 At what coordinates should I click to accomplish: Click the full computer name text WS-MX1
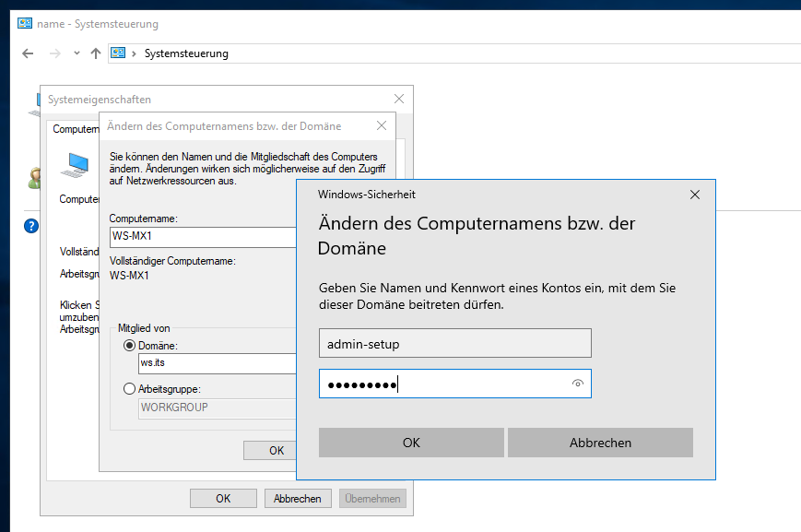pos(129,276)
